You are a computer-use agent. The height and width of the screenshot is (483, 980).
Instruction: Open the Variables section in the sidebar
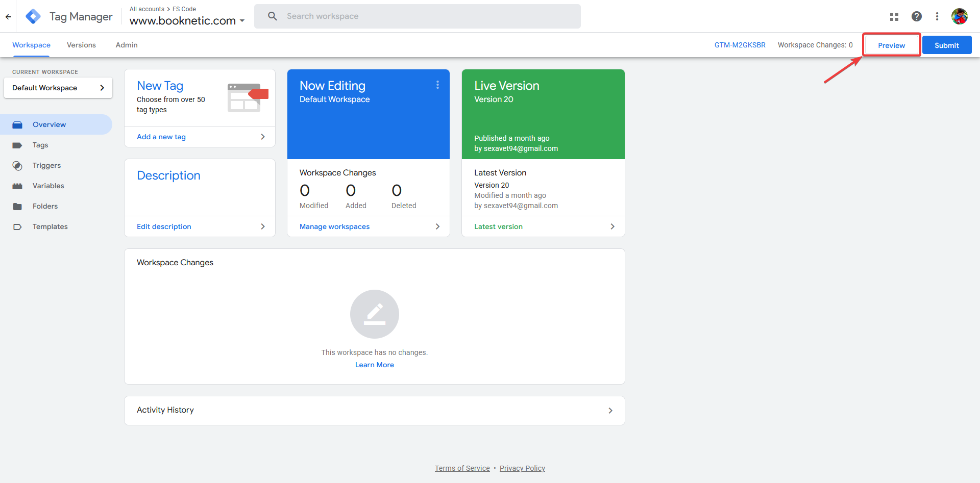tap(48, 186)
